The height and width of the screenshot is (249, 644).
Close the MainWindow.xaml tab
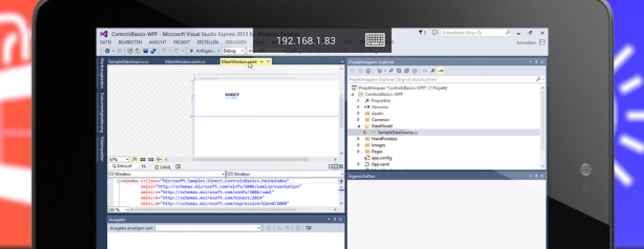[268, 62]
